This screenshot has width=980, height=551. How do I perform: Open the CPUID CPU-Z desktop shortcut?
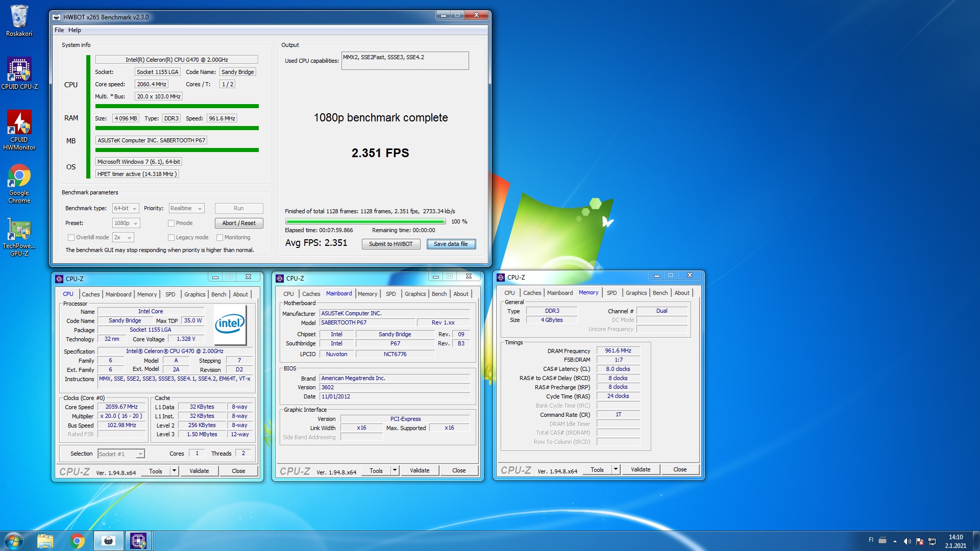point(19,73)
